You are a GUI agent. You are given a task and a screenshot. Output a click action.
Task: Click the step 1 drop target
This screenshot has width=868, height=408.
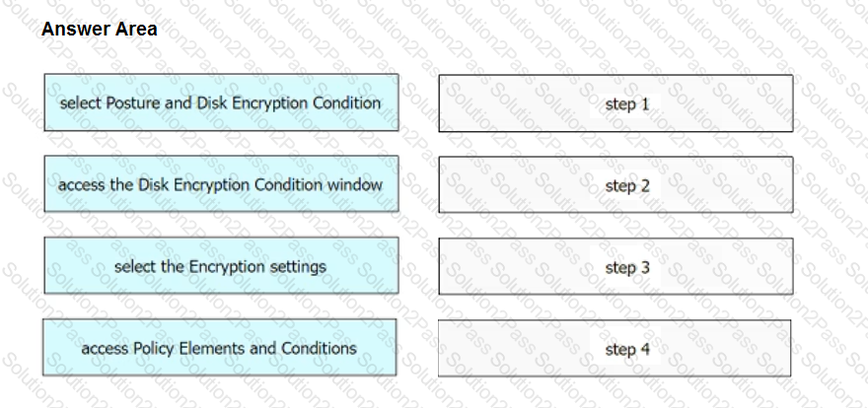point(615,103)
